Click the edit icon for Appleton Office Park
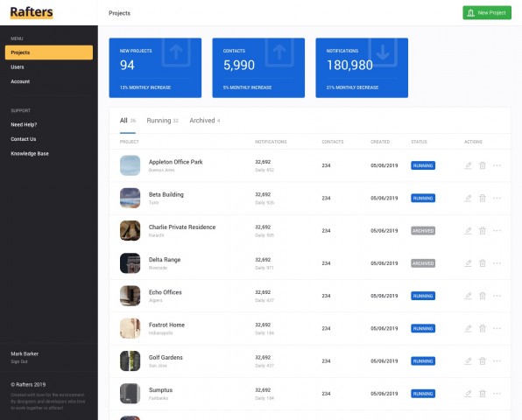The width and height of the screenshot is (522, 420). pyautogui.click(x=468, y=165)
